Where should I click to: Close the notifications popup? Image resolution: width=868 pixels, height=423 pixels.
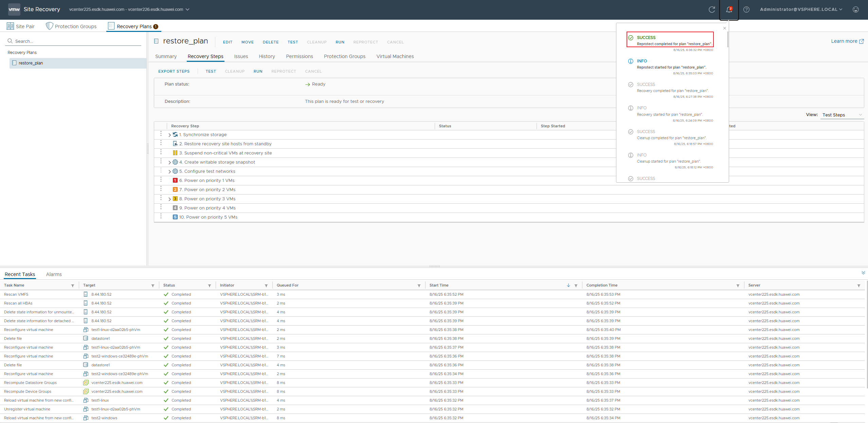click(725, 28)
